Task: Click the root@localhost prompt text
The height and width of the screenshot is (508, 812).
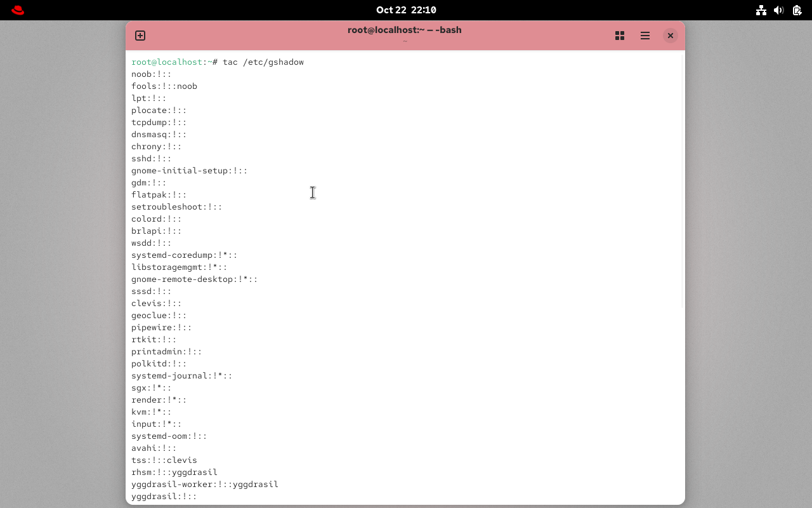Action: tap(165, 62)
